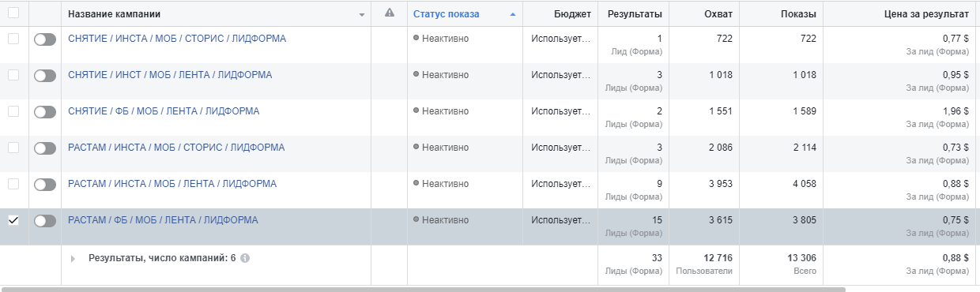Toggle on campaign РАСТАМ / ФБ / МОБ / ЛЕНТА
Viewport: 980px width, 292px height.
45,221
